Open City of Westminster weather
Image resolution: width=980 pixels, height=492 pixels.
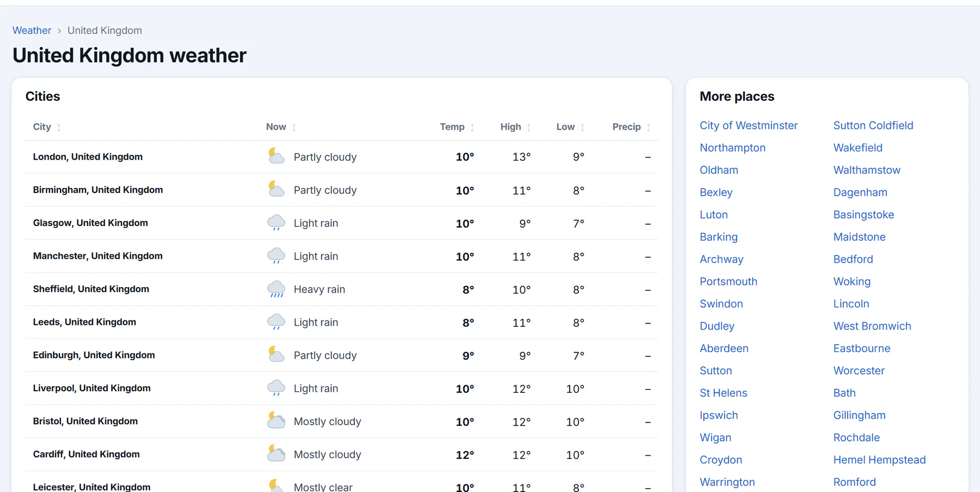(749, 125)
